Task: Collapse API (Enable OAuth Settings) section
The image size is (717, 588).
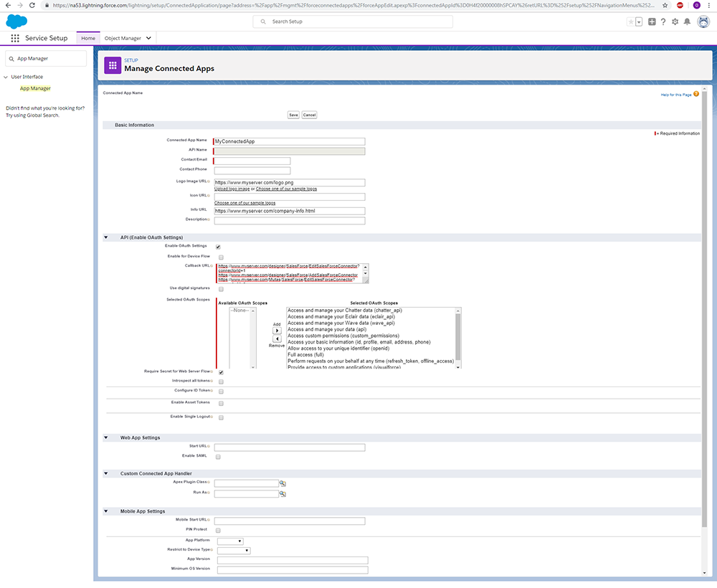Action: [x=106, y=238]
